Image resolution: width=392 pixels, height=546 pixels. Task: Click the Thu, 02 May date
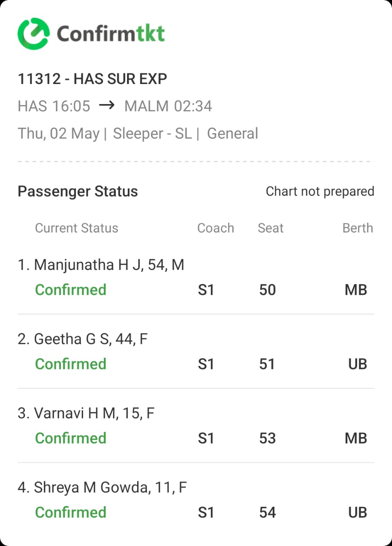58,134
